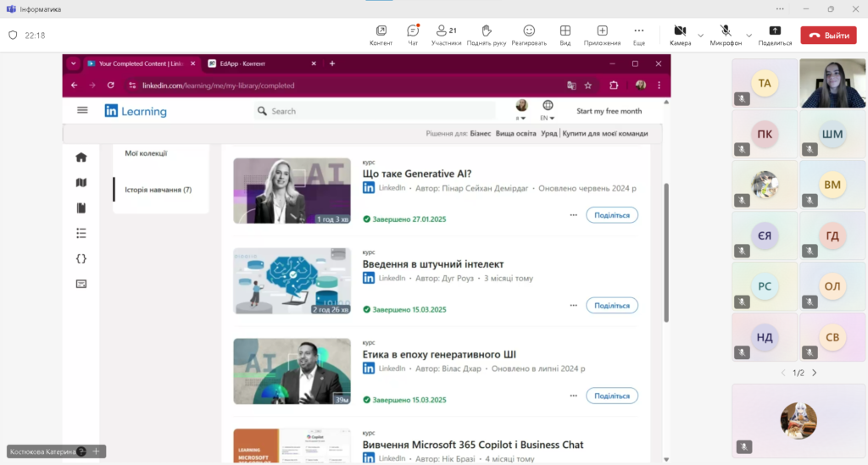The width and height of the screenshot is (868, 465).
Task: Leave the meeting with Выйти
Action: (829, 36)
